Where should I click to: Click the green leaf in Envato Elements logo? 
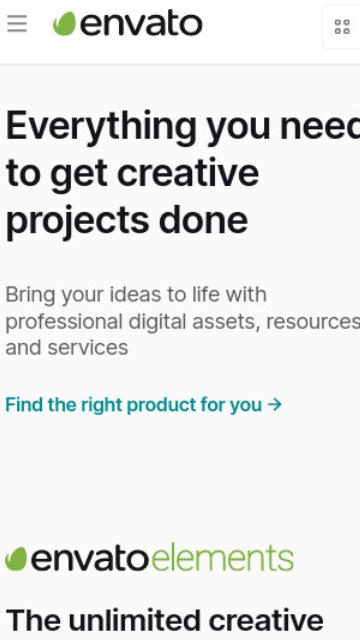click(16, 559)
